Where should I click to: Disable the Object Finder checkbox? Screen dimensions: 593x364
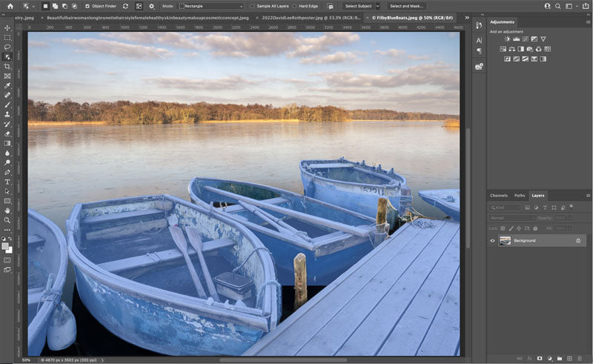pyautogui.click(x=87, y=6)
